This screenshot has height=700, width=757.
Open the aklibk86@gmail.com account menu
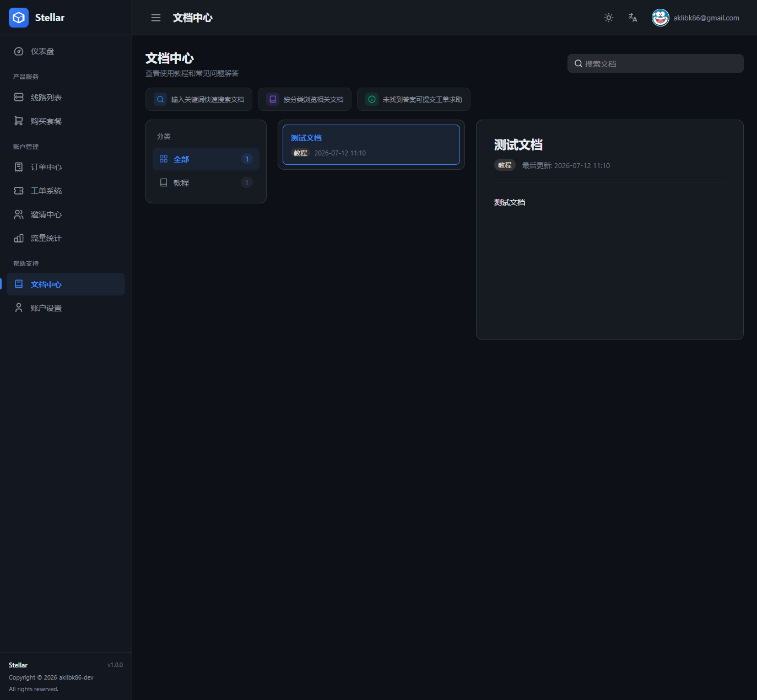(696, 18)
